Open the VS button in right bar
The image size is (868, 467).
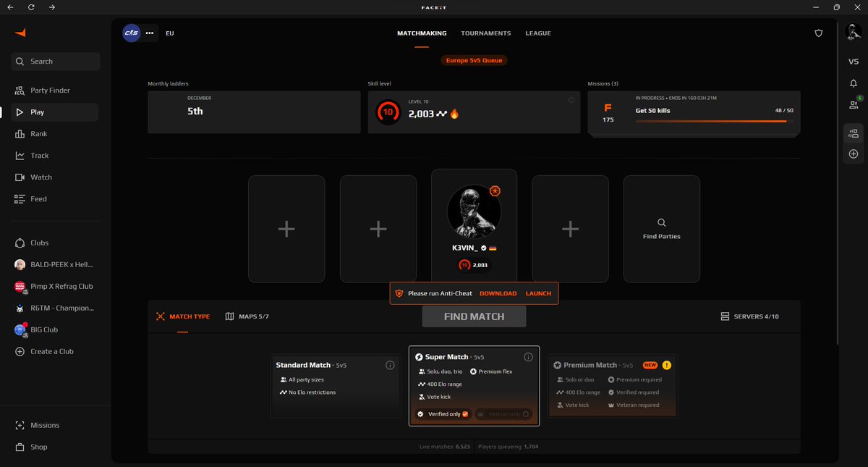pyautogui.click(x=854, y=62)
